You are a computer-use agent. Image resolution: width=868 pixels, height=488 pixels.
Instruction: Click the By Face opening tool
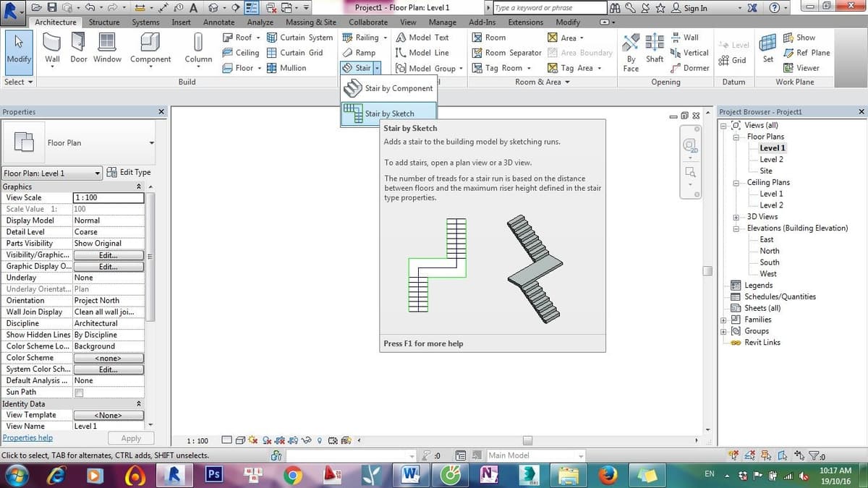coord(631,53)
